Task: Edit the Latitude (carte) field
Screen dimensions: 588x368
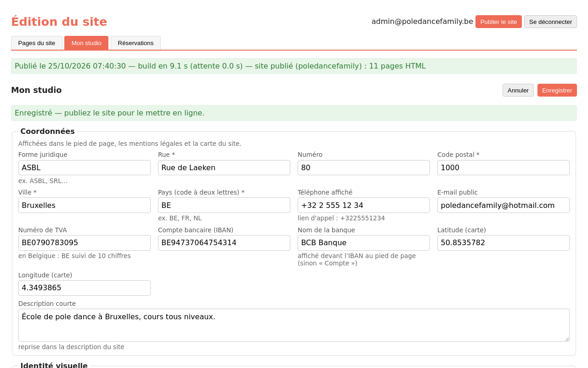Action: pos(503,243)
